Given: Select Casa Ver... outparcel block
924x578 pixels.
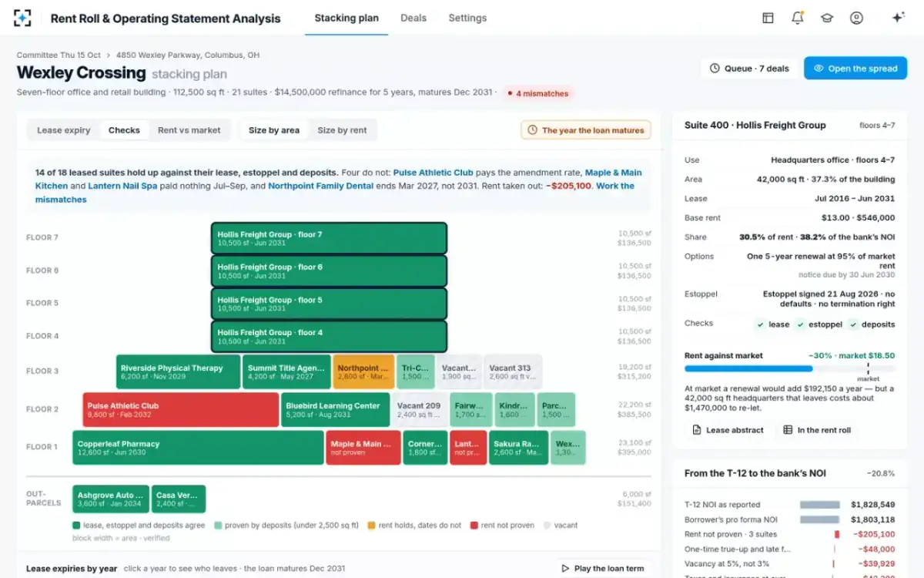Looking at the screenshot, I should pyautogui.click(x=178, y=499).
